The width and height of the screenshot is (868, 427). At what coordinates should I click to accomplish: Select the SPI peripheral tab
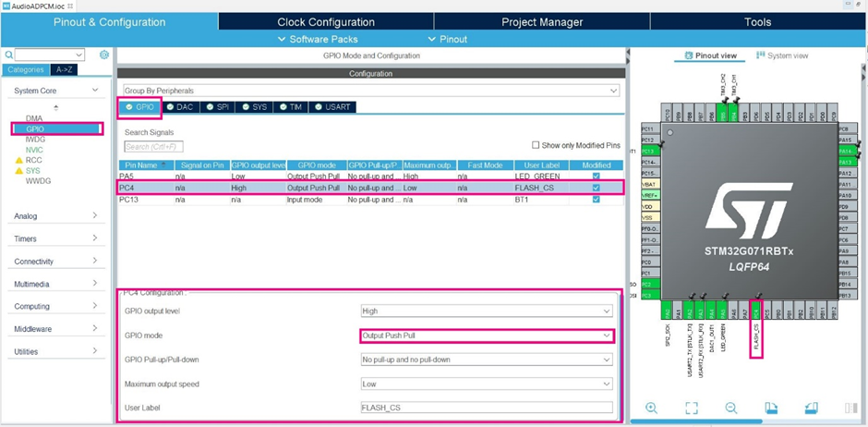217,107
